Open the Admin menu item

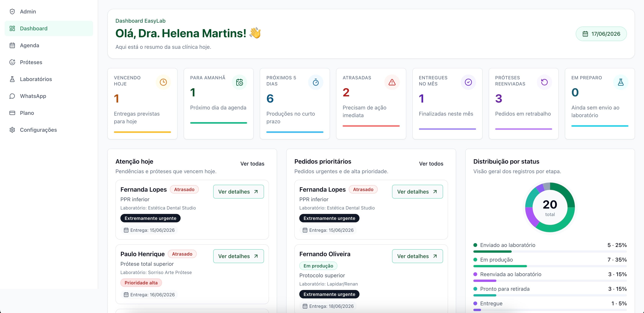point(49,12)
